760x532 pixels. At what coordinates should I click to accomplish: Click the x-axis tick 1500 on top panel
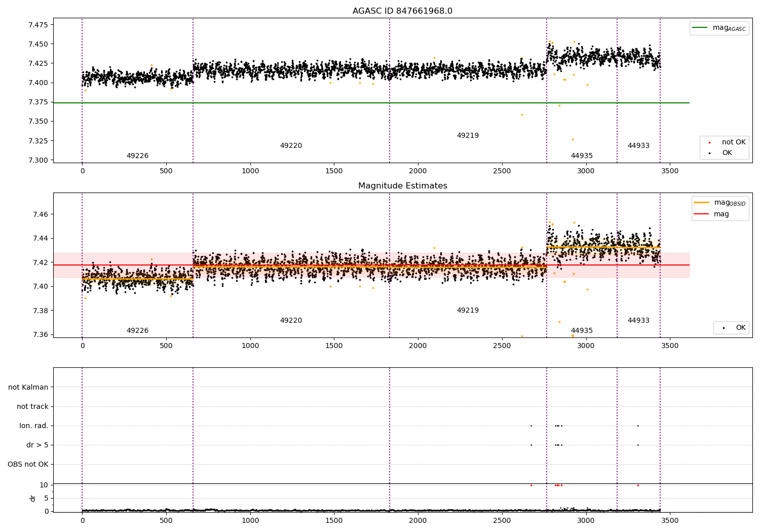[334, 171]
